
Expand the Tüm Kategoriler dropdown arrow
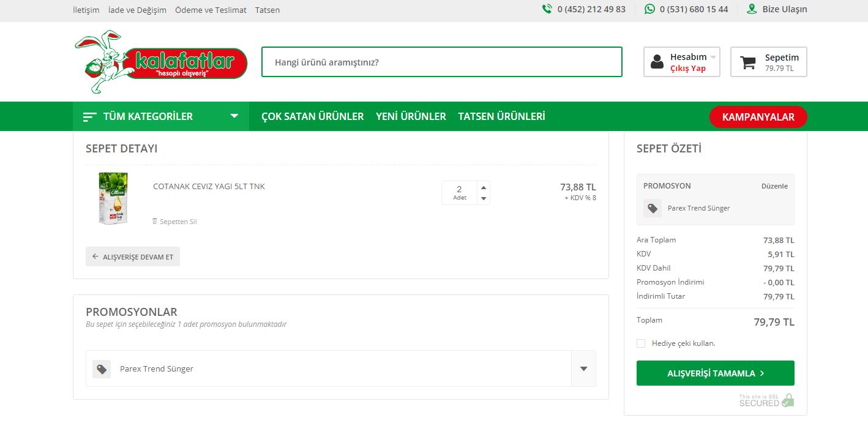point(234,116)
